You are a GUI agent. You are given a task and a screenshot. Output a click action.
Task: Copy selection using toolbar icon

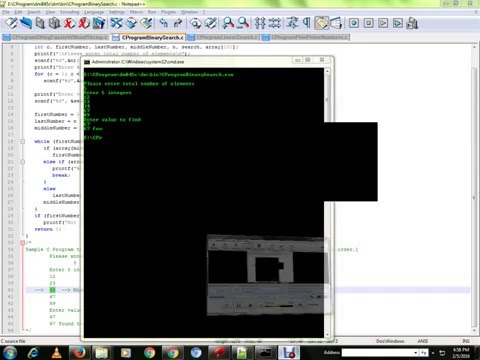pos(131,23)
